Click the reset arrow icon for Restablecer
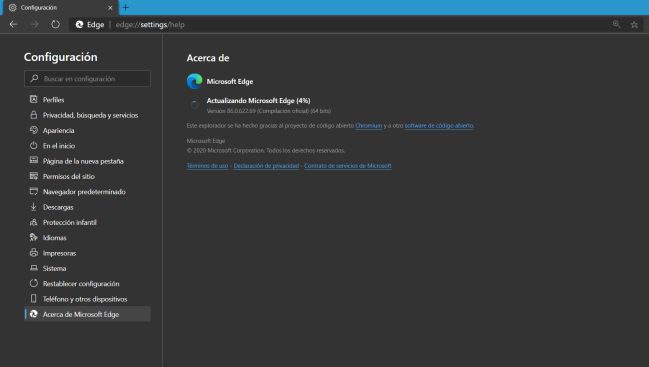The height and width of the screenshot is (367, 649). pyautogui.click(x=34, y=283)
